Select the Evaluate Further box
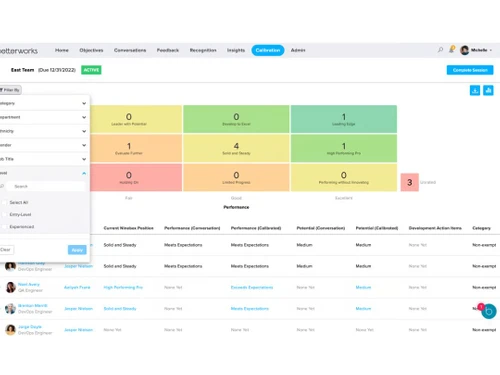This screenshot has height=375, width=500. [136, 148]
